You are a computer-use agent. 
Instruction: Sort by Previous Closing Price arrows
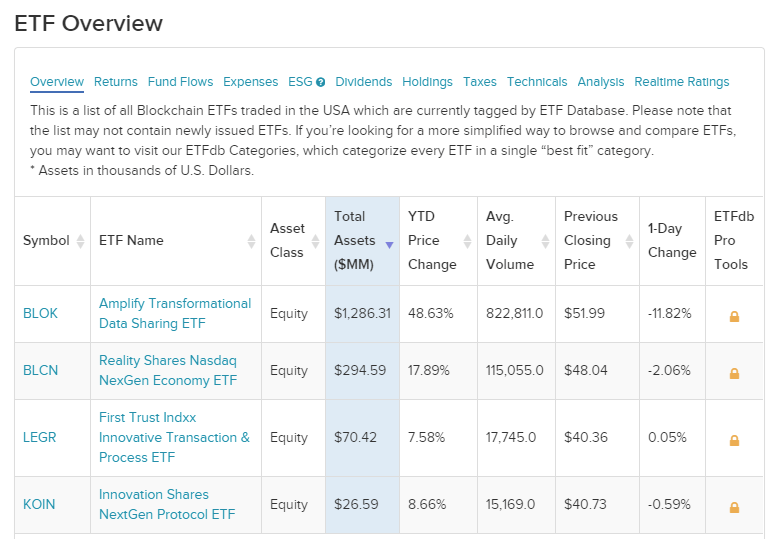point(629,241)
